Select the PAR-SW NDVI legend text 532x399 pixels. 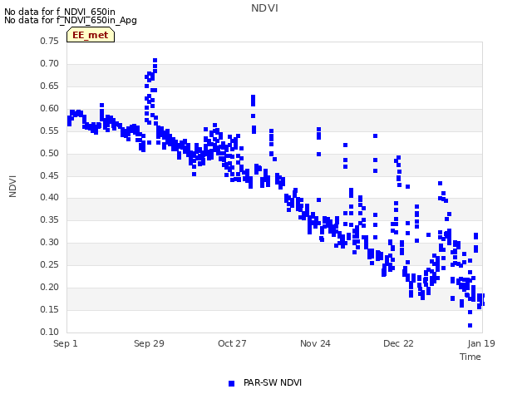[x=273, y=382]
